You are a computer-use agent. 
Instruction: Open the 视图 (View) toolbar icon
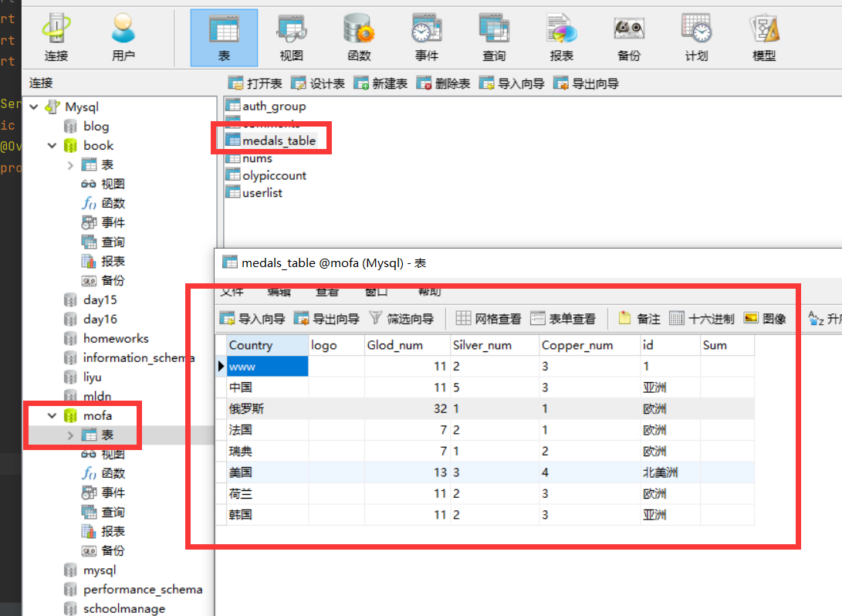coord(292,38)
